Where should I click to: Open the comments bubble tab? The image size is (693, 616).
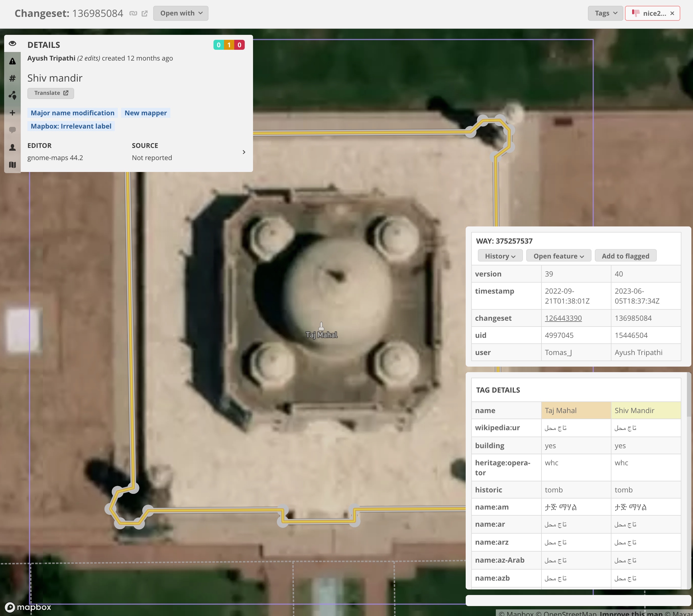12,130
